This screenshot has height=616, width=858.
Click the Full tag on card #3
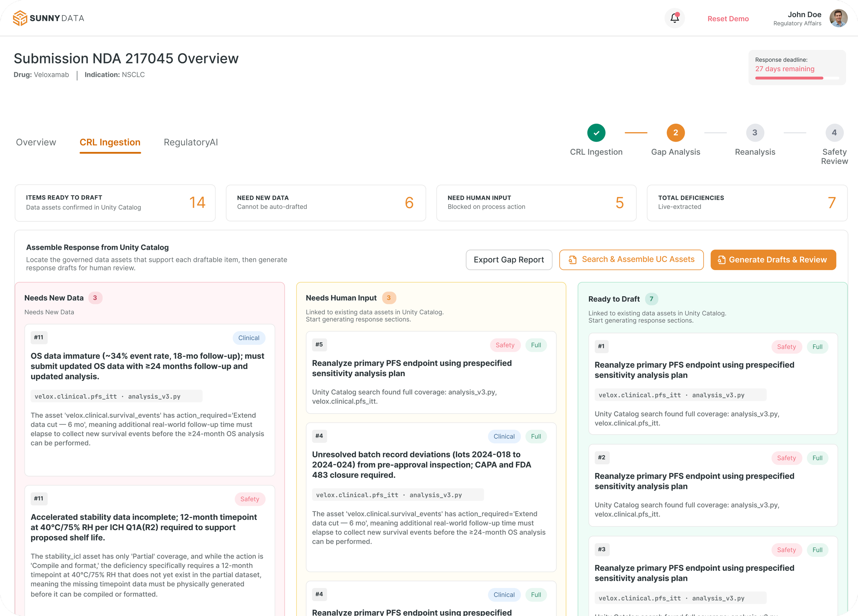[818, 550]
